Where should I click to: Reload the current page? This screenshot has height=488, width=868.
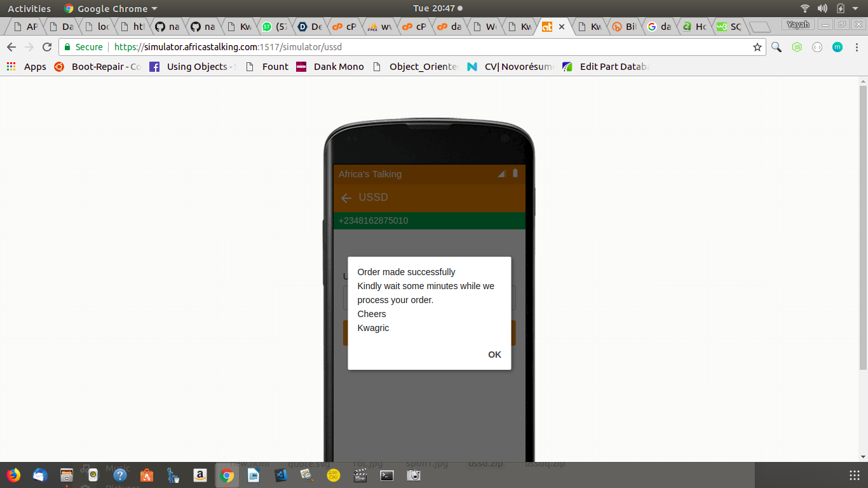click(x=47, y=47)
